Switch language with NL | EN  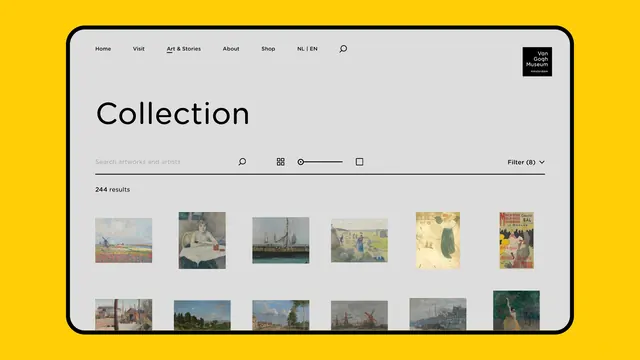point(307,49)
